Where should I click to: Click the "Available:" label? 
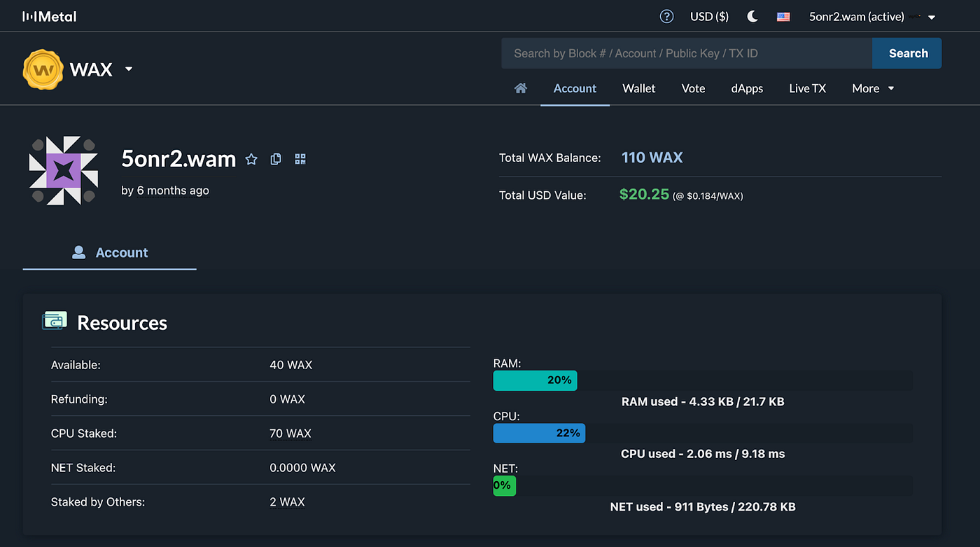pos(76,365)
